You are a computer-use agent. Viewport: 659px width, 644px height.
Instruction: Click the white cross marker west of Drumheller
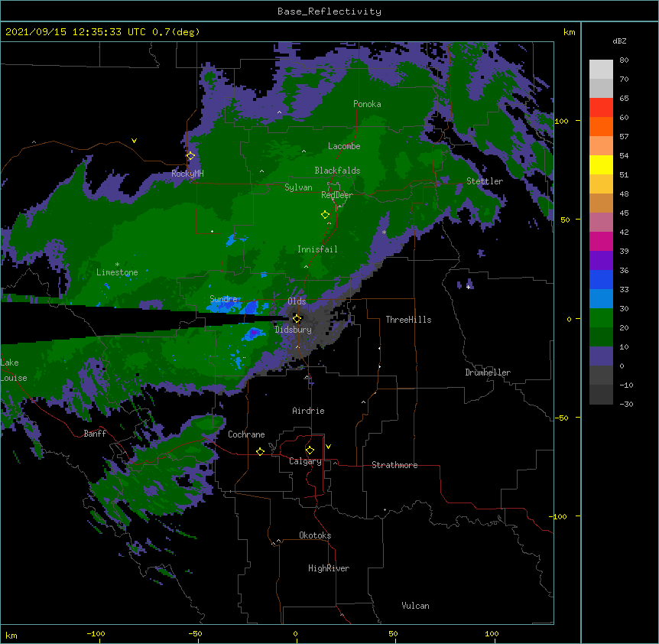click(468, 287)
